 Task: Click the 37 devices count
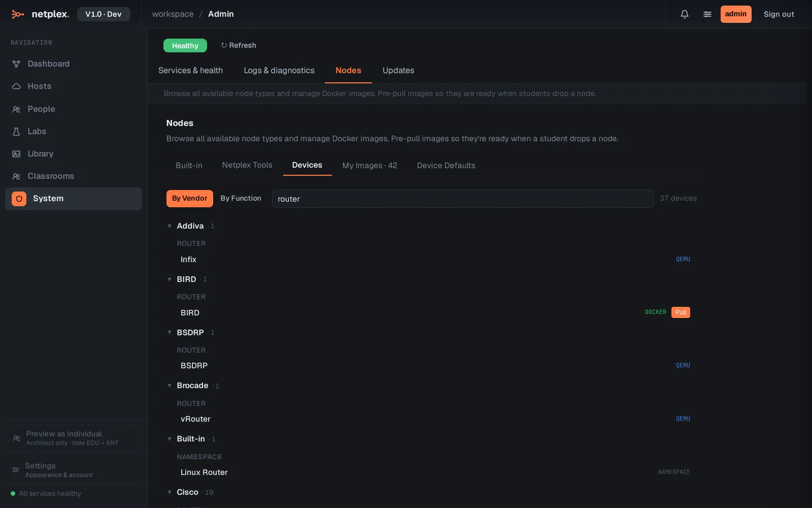click(678, 199)
